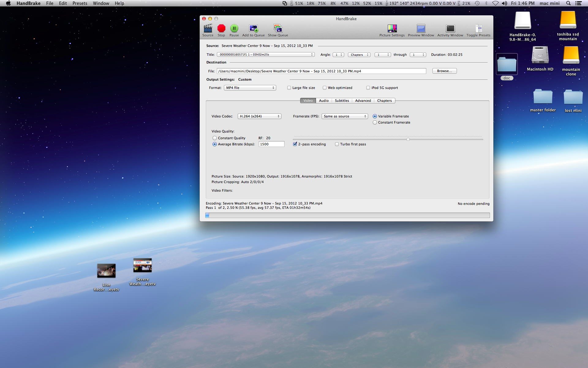Screen dimensions: 588x368
Task: Switch to the Subtitles tab
Action: (x=342, y=101)
